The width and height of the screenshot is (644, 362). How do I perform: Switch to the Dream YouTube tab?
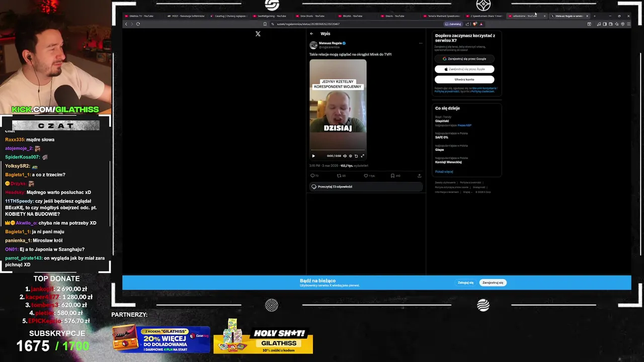pos(395,16)
